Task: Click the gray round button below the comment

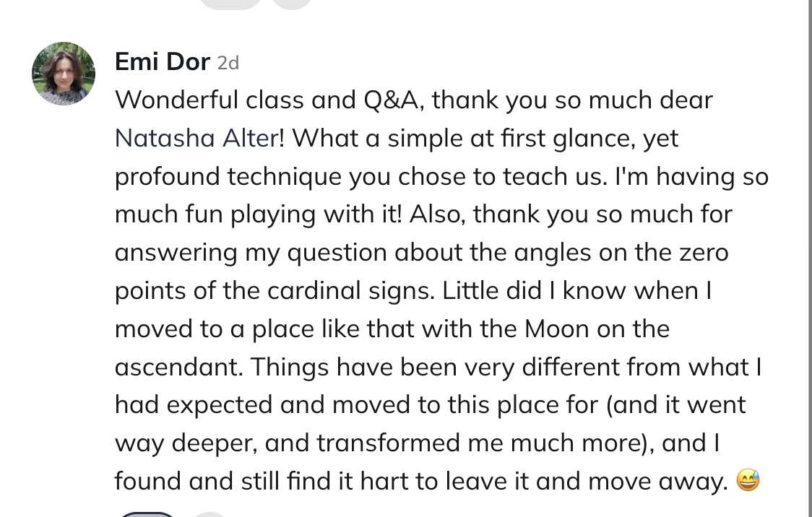Action: pyautogui.click(x=210, y=515)
